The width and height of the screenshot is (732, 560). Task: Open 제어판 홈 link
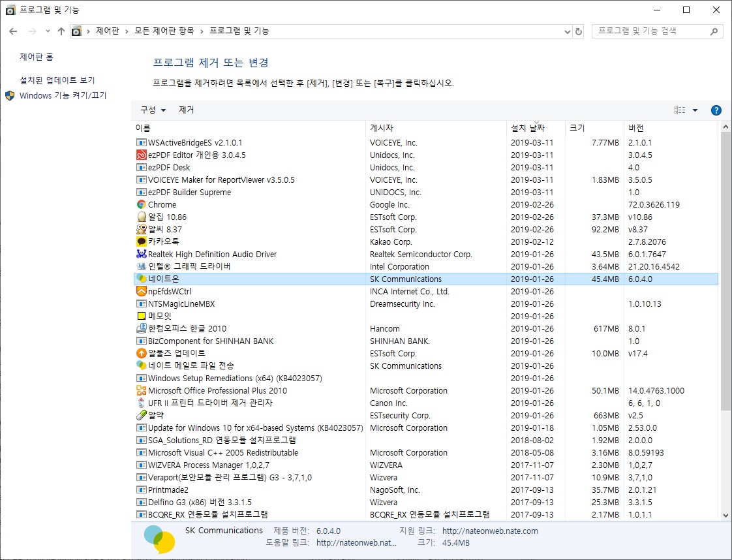point(37,57)
